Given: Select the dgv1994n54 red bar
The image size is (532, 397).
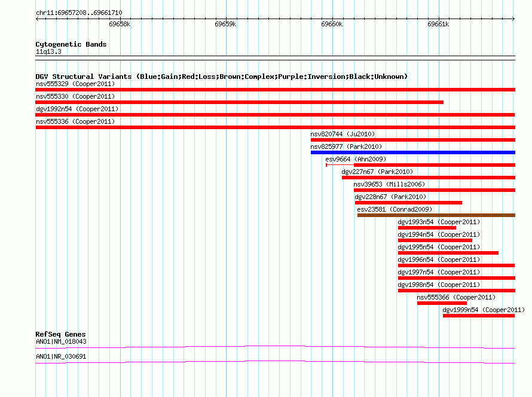Looking at the screenshot, I should click(435, 240).
